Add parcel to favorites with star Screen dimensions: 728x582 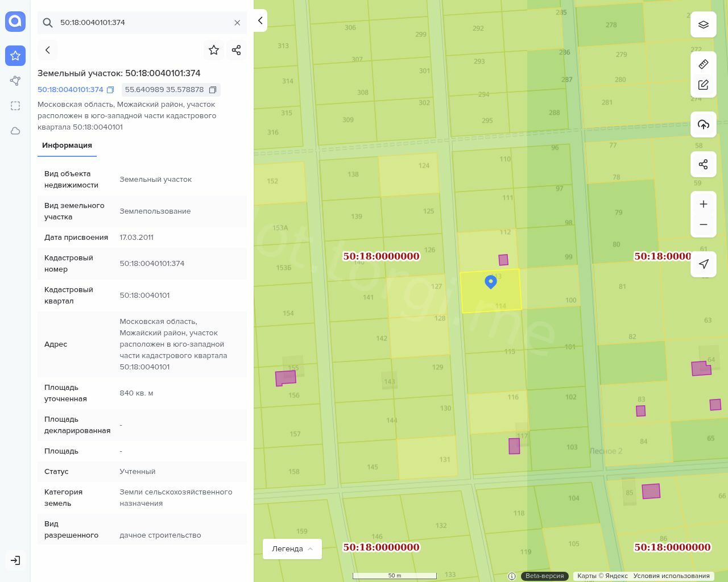pyautogui.click(x=214, y=50)
